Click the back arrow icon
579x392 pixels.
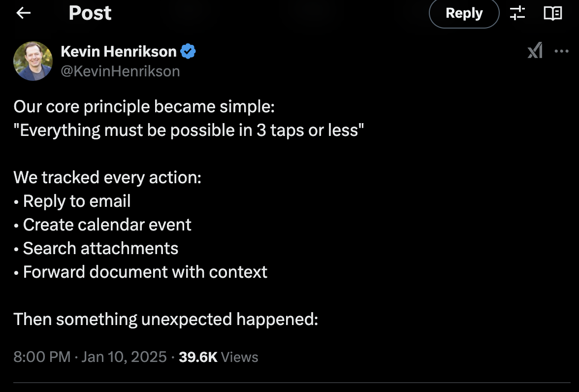coord(23,13)
